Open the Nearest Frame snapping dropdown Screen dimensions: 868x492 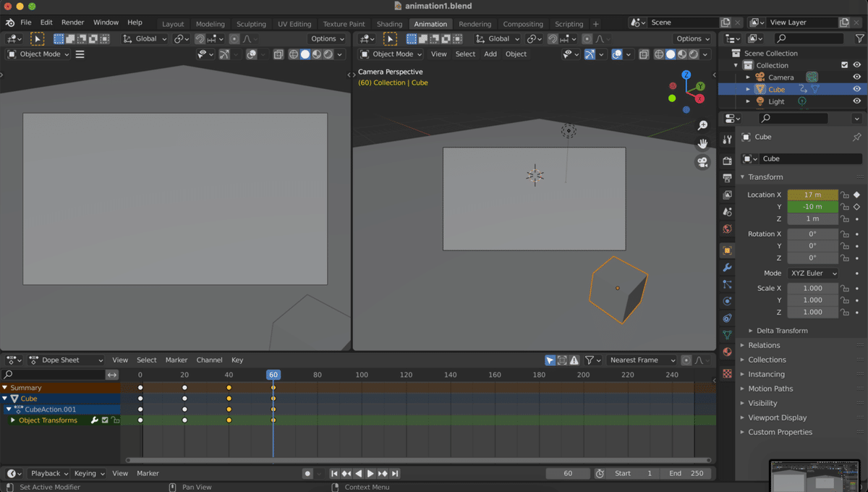coord(640,360)
